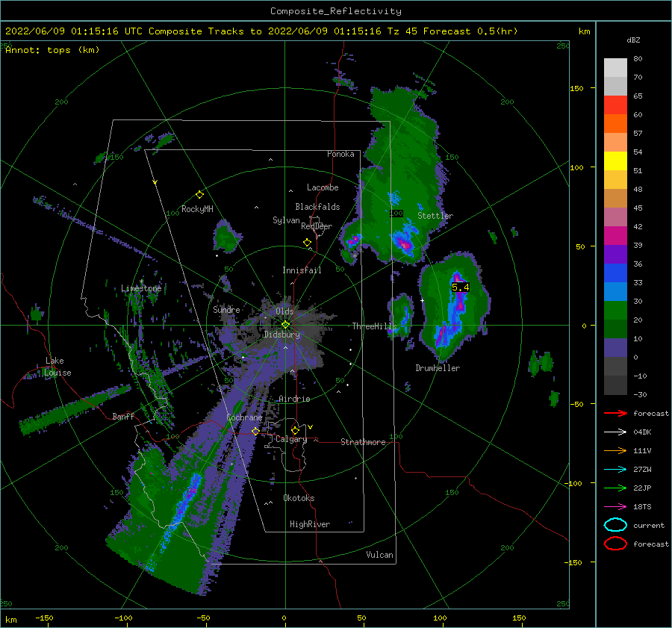Click the Olds town label
The image size is (672, 628).
pyautogui.click(x=284, y=311)
